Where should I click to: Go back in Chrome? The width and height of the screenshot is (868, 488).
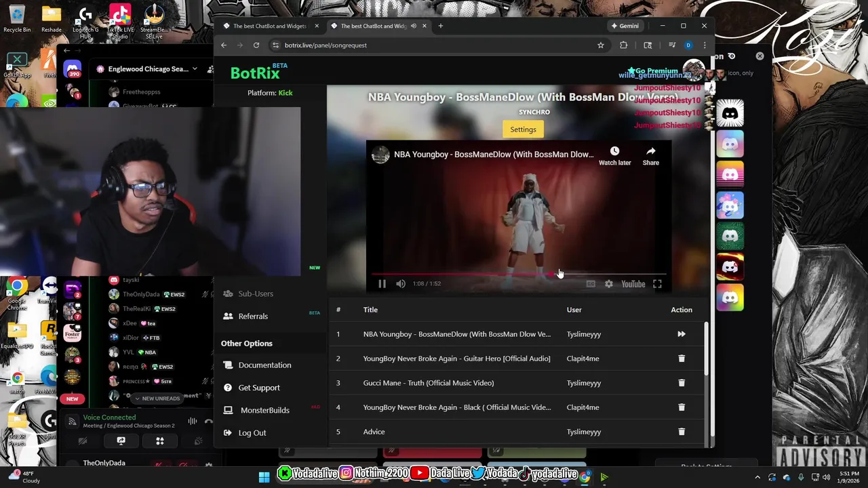click(224, 45)
